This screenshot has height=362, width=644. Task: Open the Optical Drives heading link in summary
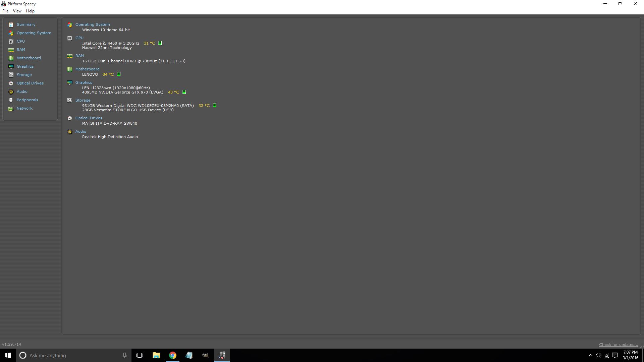coord(89,118)
